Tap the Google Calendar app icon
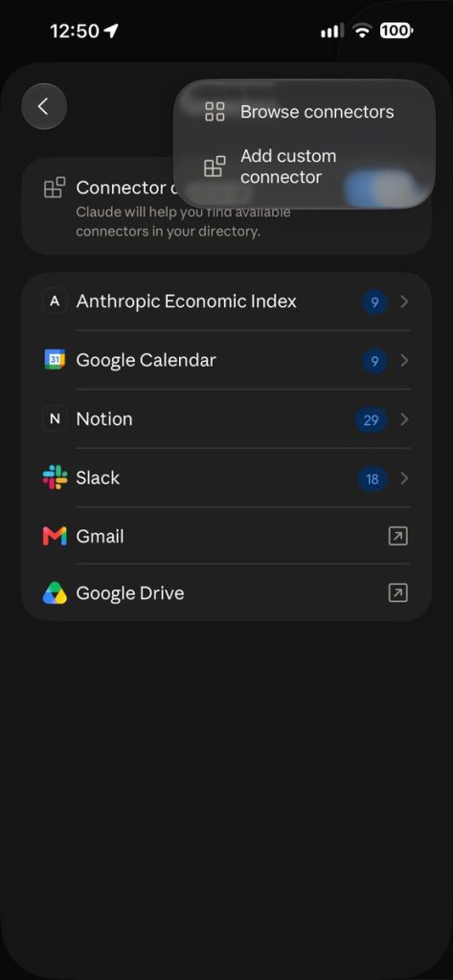 tap(55, 360)
